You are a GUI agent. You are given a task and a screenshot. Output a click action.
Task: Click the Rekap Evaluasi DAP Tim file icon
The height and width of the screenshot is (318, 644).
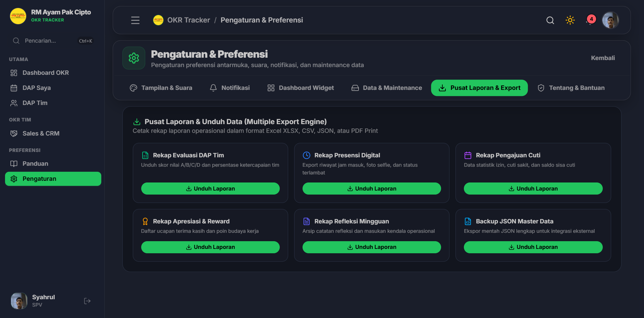point(145,155)
